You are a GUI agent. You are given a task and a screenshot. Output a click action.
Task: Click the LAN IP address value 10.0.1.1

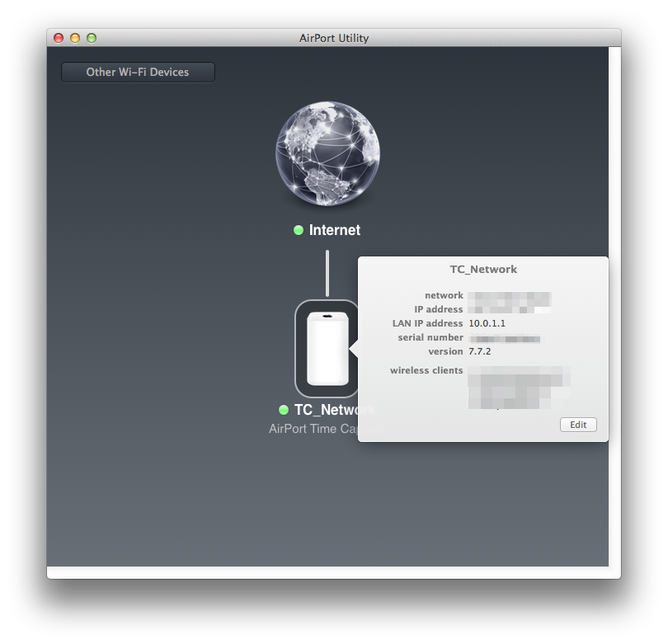coord(487,323)
